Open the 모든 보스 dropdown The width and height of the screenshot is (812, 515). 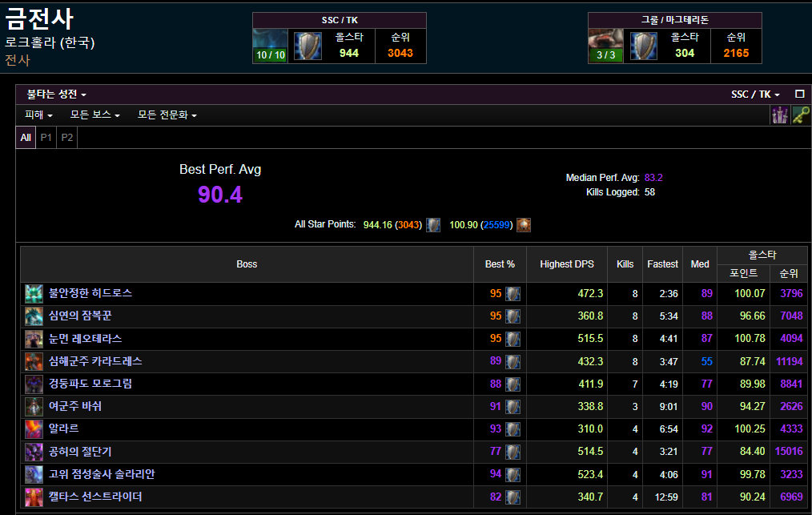point(94,115)
